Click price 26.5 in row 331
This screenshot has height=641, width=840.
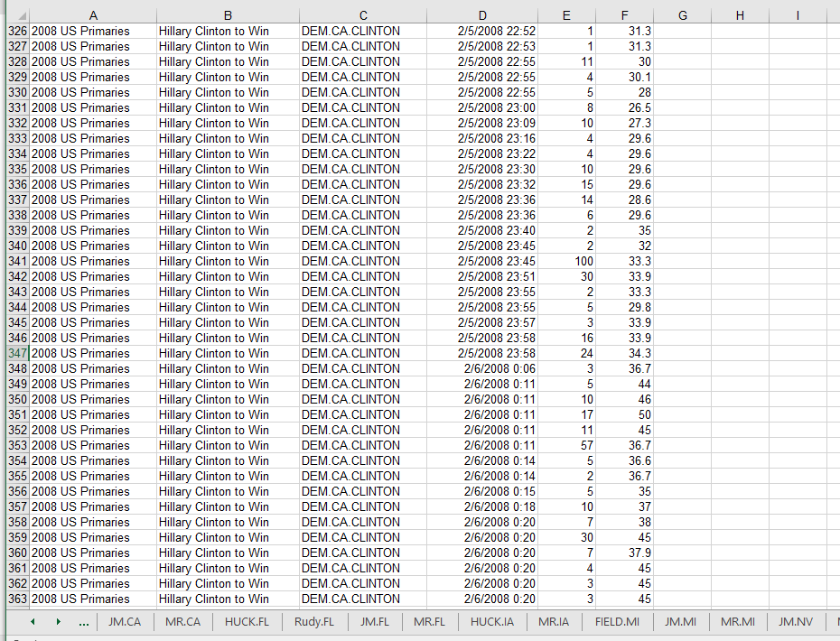point(624,107)
